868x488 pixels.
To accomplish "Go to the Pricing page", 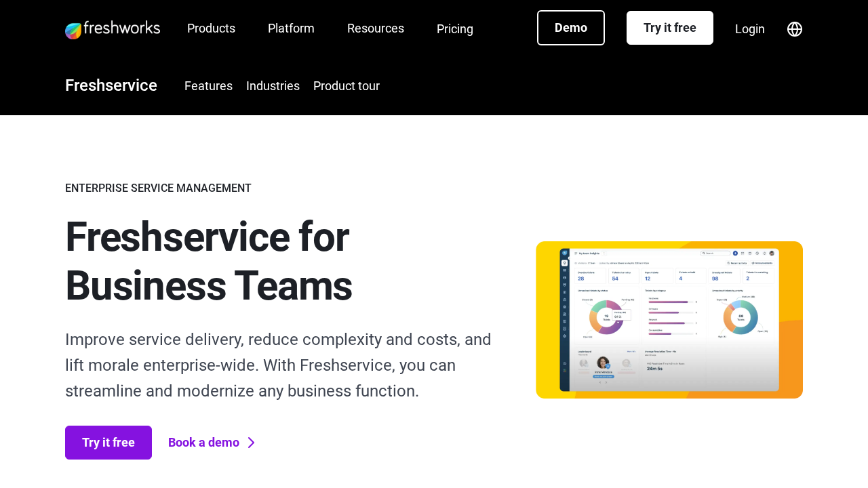I will (x=455, y=29).
